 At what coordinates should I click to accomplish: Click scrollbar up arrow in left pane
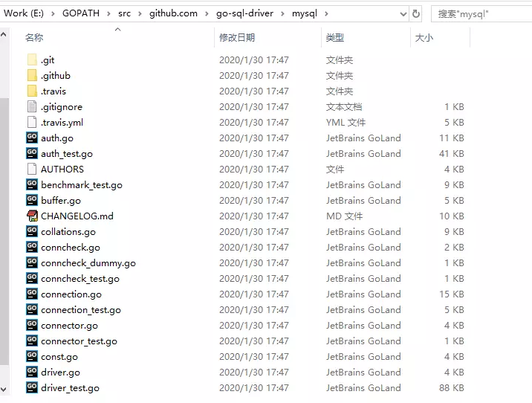(x=4, y=34)
